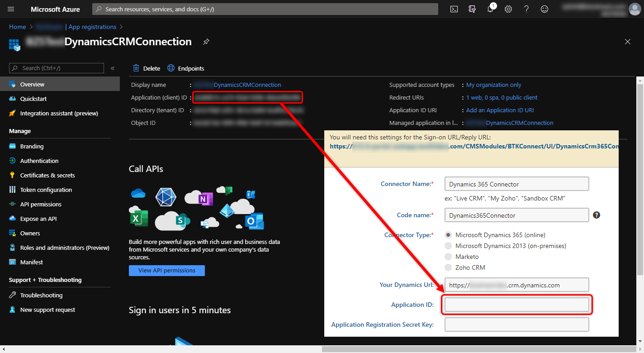This screenshot has height=353, width=644.
Task: Open API permissions page
Action: tap(60, 204)
